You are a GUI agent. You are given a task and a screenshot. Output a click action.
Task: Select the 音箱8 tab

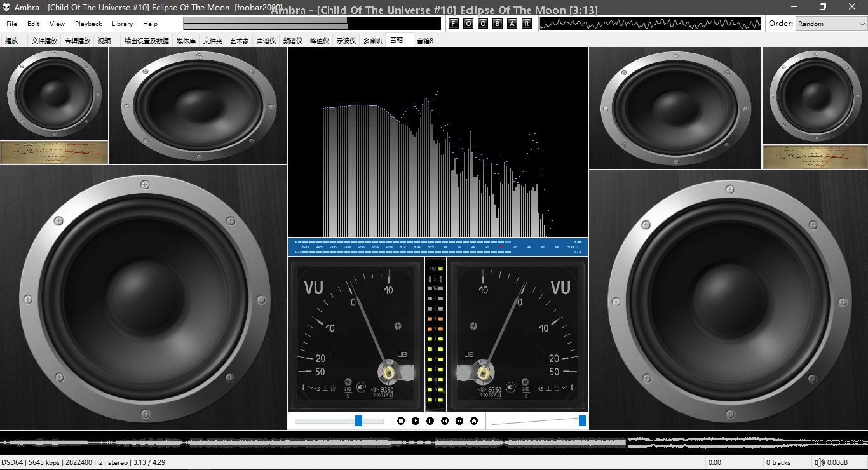point(425,41)
